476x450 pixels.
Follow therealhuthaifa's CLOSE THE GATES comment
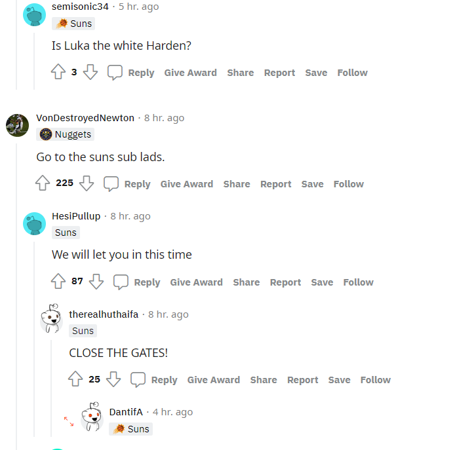click(x=376, y=380)
